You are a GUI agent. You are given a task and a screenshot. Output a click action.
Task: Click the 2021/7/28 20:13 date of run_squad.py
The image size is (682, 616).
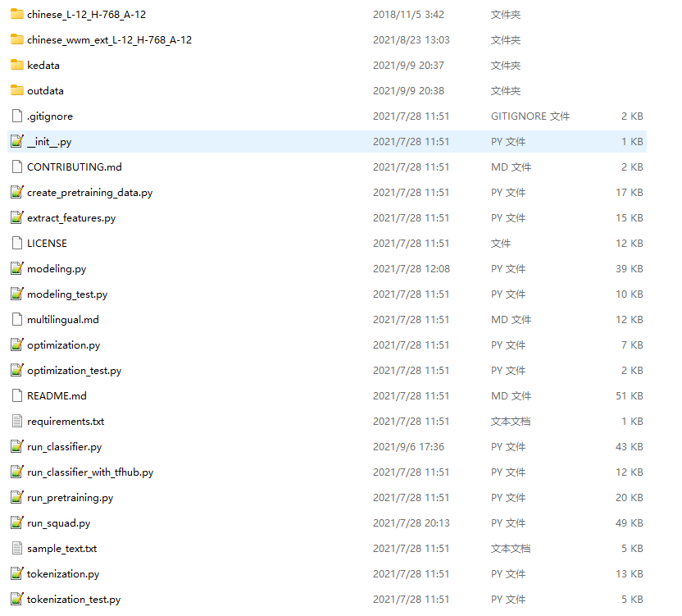pyautogui.click(x=411, y=523)
